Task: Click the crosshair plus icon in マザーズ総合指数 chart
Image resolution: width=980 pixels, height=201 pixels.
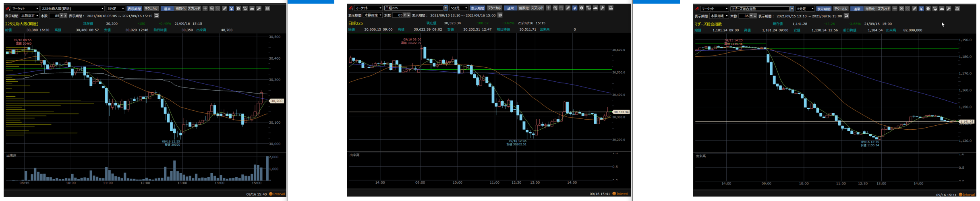Action: (x=895, y=9)
